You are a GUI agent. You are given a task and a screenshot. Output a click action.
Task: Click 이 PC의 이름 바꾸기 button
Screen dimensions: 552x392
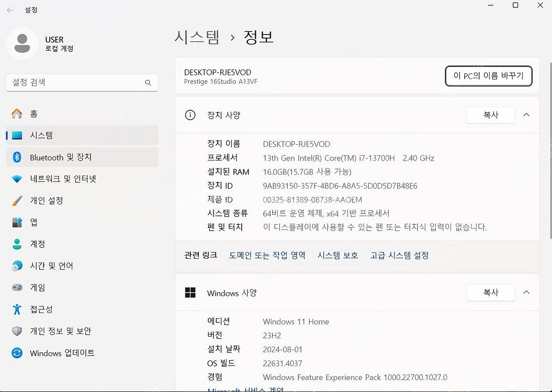point(489,76)
